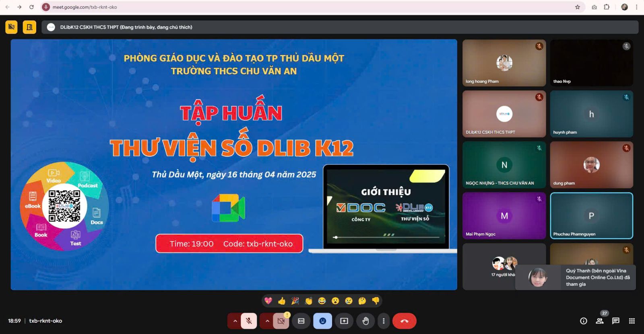Send the clapping hands reaction
644x334 pixels.
click(x=309, y=301)
